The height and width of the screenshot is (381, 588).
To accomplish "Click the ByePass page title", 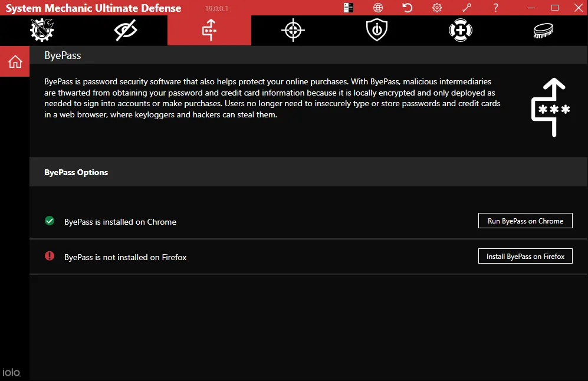I will coord(63,55).
